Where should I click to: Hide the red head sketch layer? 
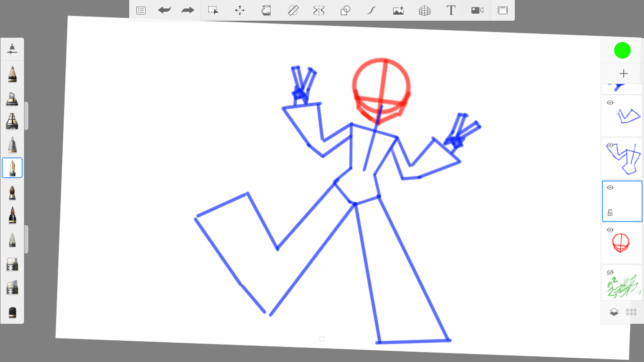(610, 230)
